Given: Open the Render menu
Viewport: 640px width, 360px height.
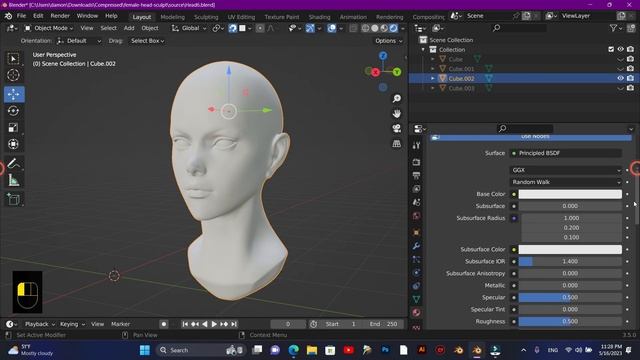Looking at the screenshot, I should point(60,16).
